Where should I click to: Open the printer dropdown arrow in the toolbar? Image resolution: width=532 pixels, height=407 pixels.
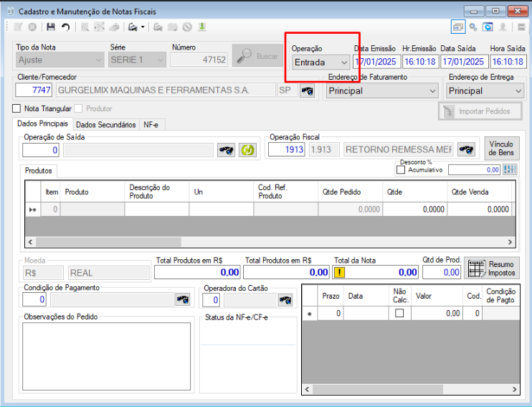(x=143, y=27)
